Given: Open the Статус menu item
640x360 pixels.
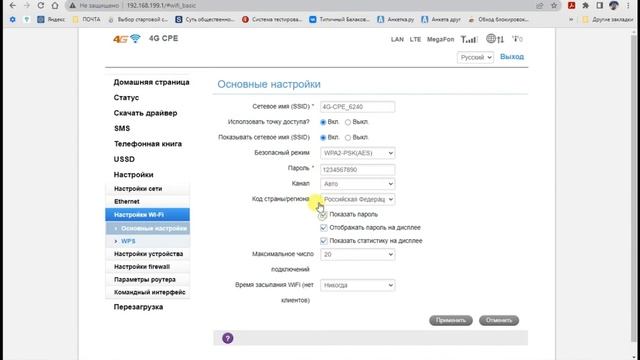Looking at the screenshot, I should tap(126, 98).
